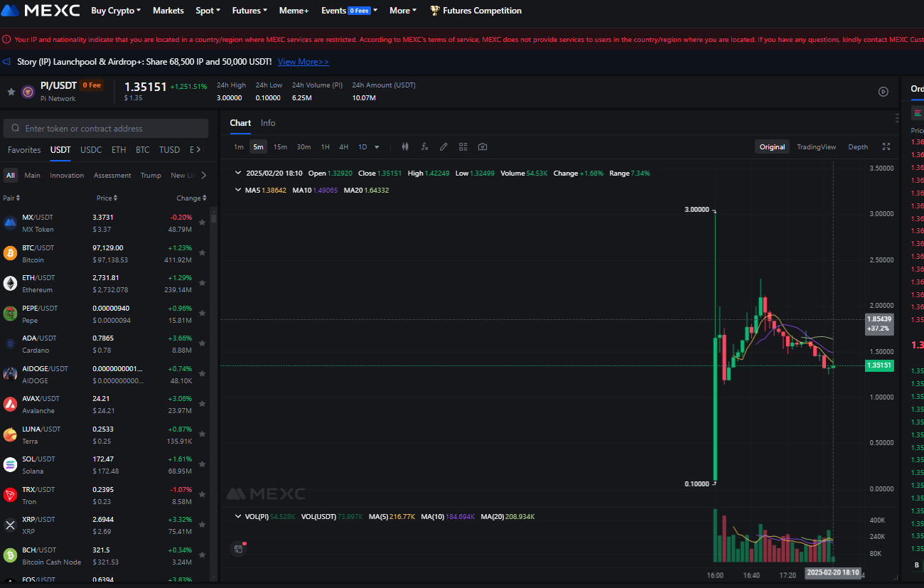Image resolution: width=924 pixels, height=588 pixels.
Task: Click the MX Token coin icon
Action: point(10,223)
